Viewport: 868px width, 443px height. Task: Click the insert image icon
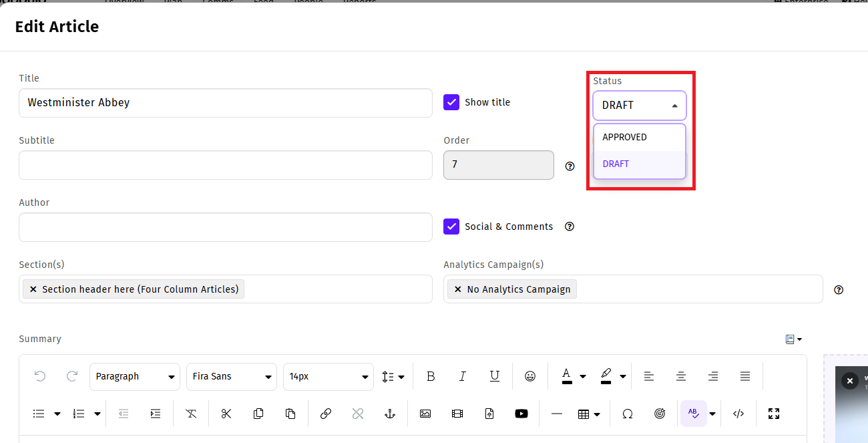[425, 414]
